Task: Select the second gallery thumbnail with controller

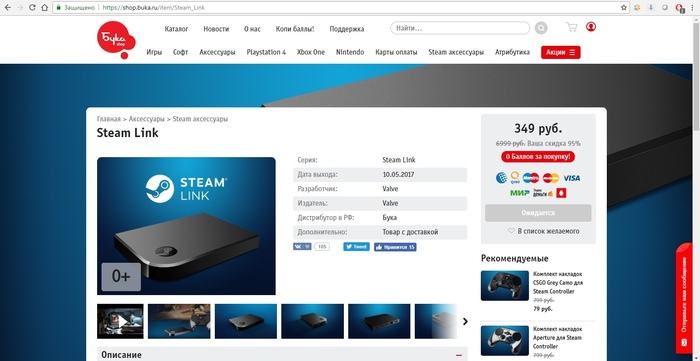Action: pyautogui.click(x=179, y=321)
